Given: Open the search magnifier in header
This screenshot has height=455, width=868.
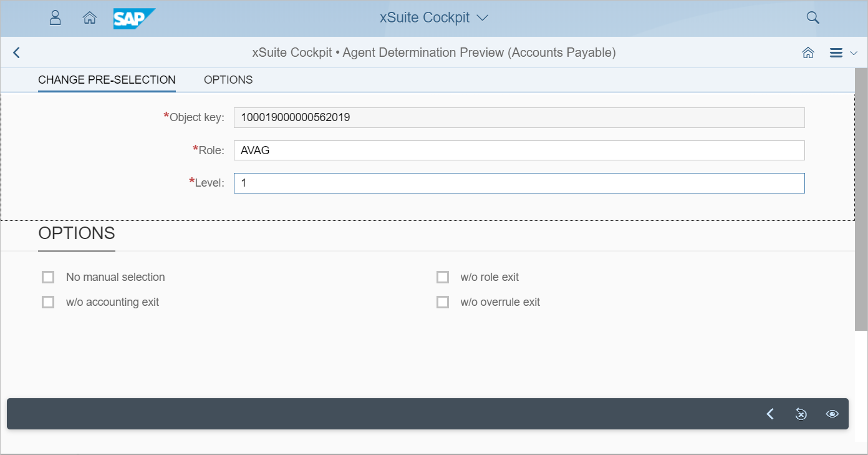Looking at the screenshot, I should point(813,17).
